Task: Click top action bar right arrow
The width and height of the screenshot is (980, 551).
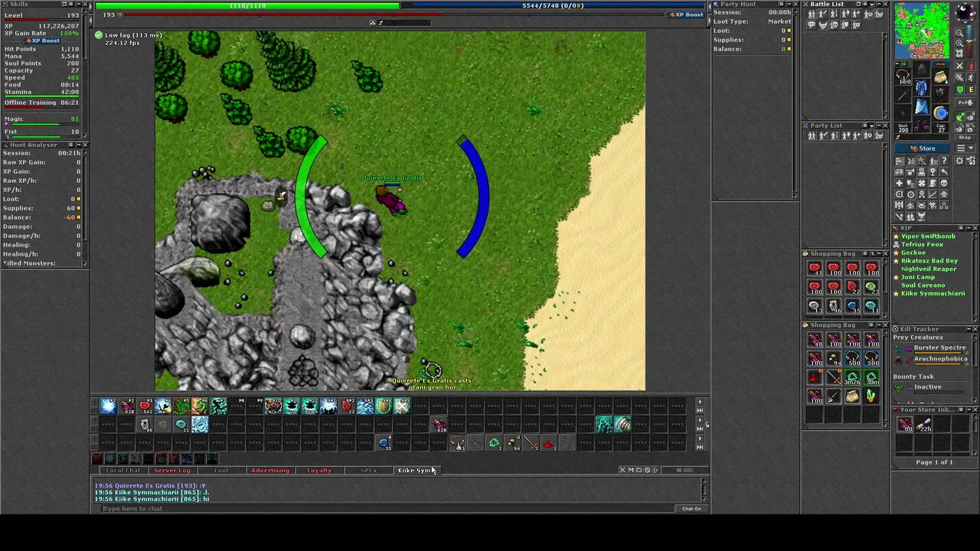Action: pyautogui.click(x=701, y=401)
